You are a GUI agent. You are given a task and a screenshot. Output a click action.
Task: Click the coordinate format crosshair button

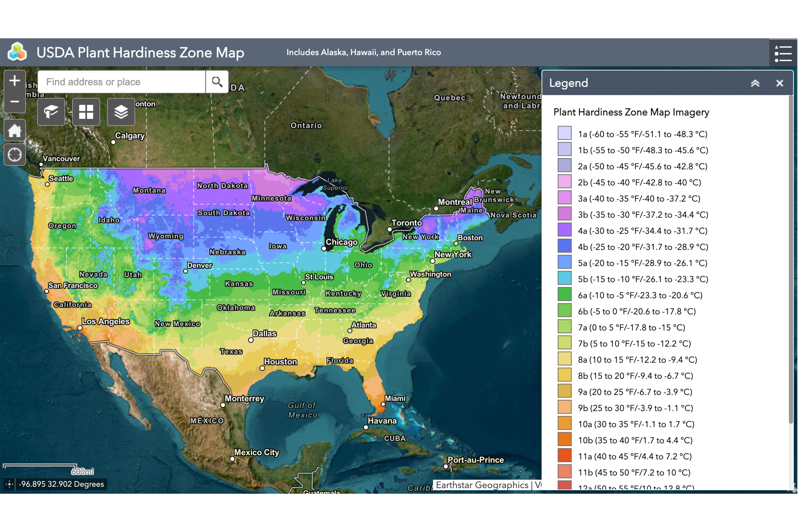click(10, 484)
